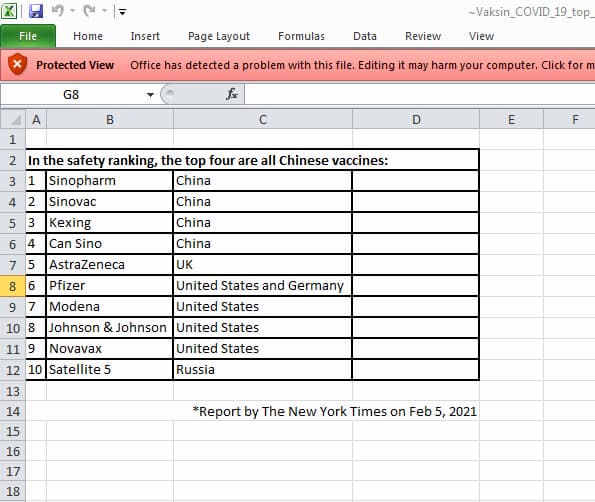Switch to the Home ribbon tab
Screen dimensions: 595x502
pos(88,36)
